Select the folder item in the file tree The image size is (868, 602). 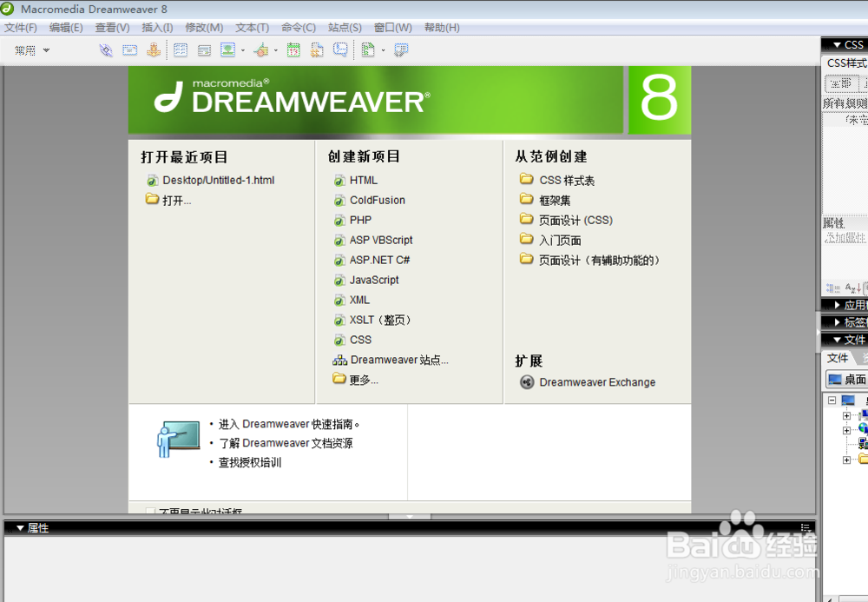coord(863,460)
